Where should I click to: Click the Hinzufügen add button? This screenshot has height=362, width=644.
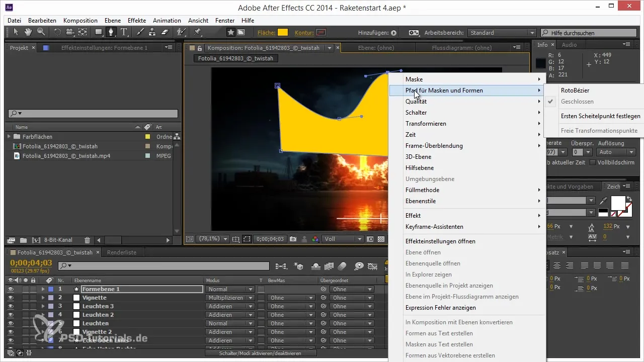tap(394, 33)
